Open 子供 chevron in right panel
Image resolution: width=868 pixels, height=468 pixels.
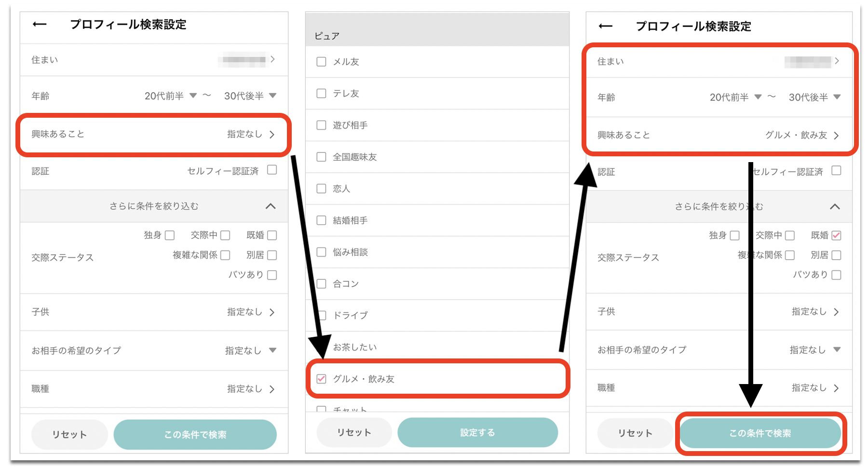836,312
